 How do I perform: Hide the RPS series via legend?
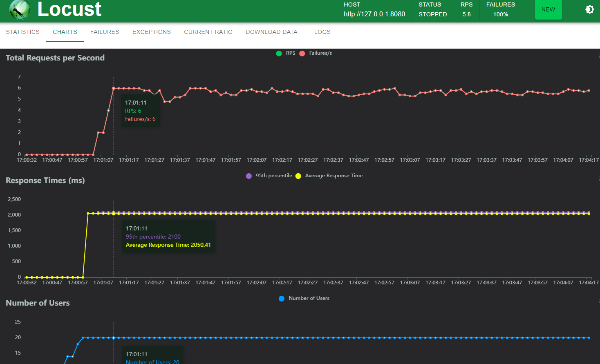click(x=286, y=53)
